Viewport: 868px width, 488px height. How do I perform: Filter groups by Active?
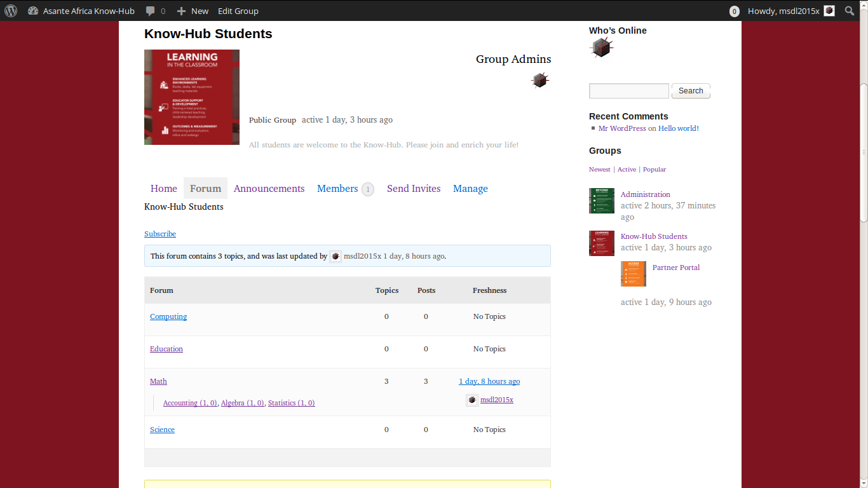[x=627, y=170]
